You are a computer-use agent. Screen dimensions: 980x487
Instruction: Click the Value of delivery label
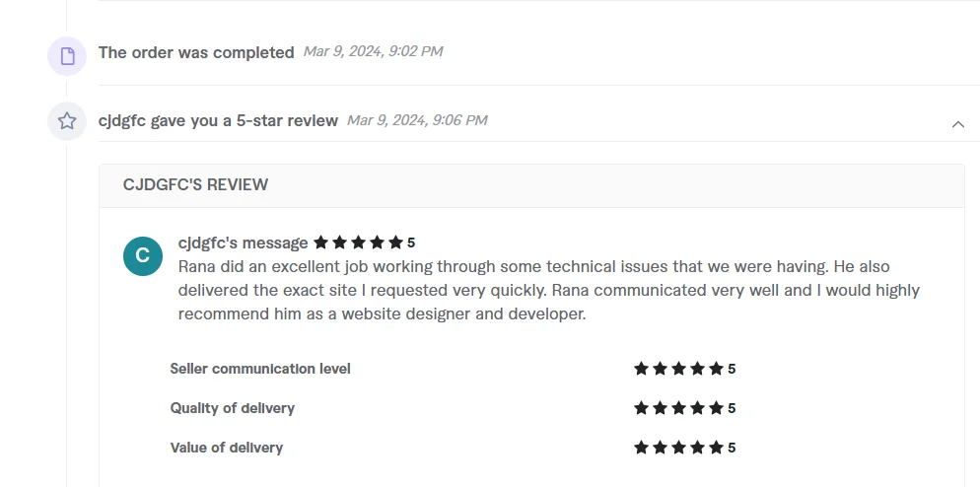(226, 448)
